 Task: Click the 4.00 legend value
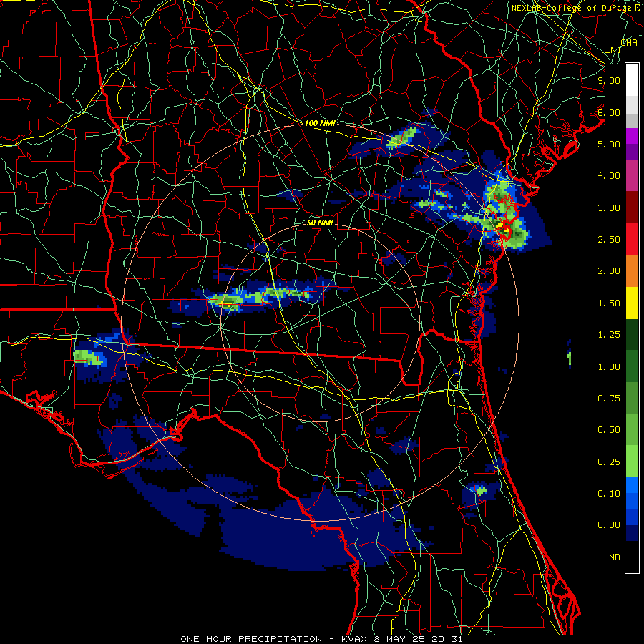click(609, 176)
